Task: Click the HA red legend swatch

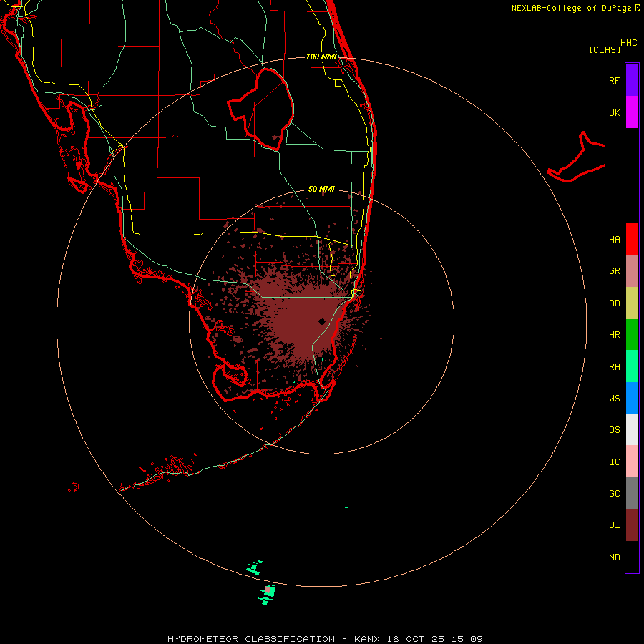Action: (632, 239)
